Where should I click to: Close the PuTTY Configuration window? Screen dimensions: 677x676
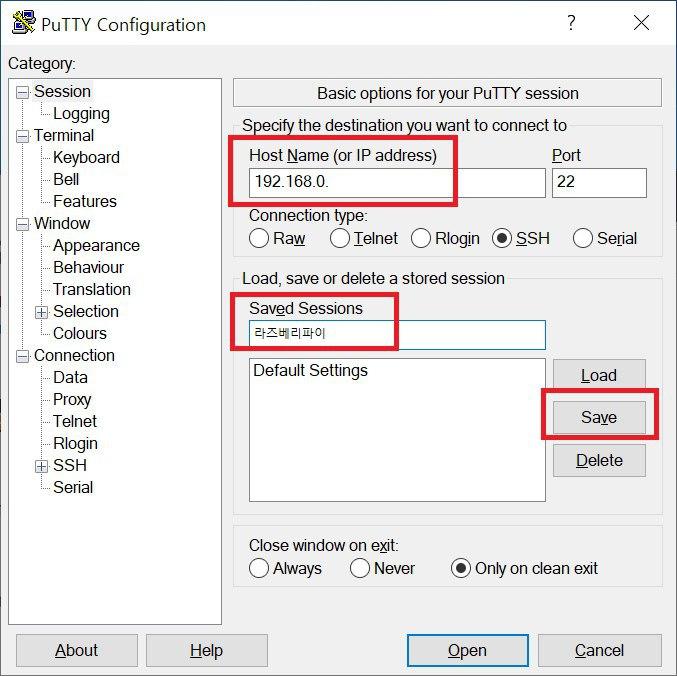click(x=641, y=22)
